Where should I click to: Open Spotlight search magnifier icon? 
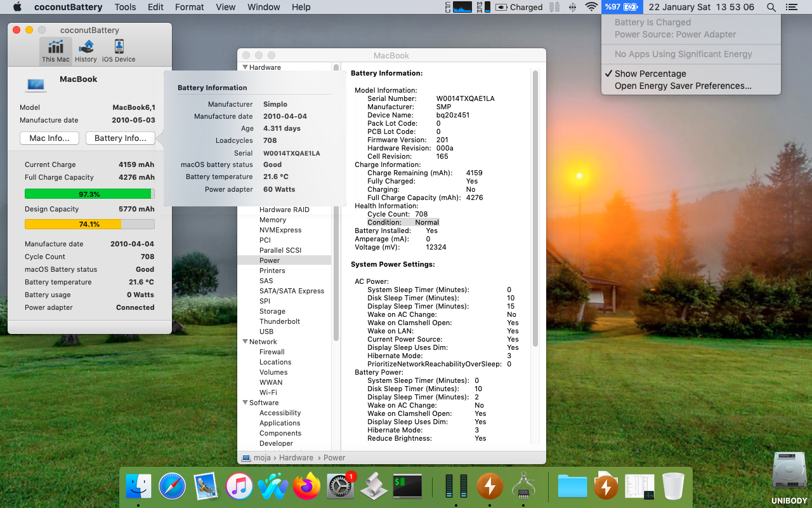click(771, 7)
